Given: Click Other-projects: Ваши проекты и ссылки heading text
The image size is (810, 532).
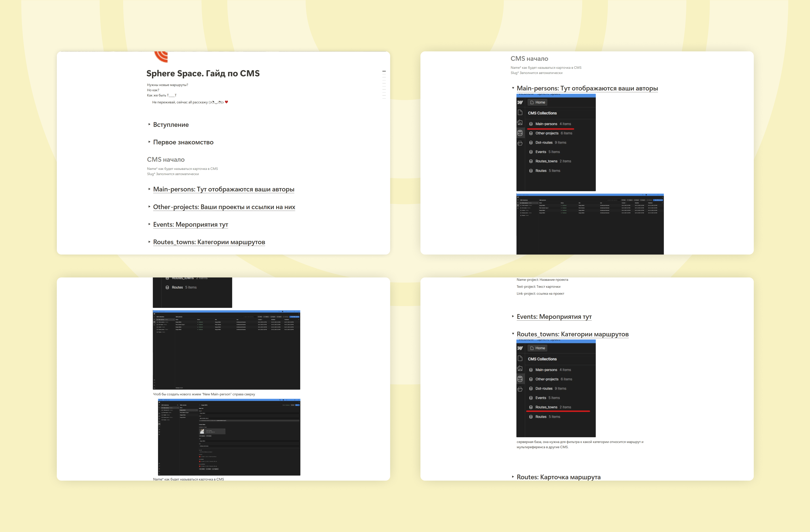Looking at the screenshot, I should pos(224,207).
